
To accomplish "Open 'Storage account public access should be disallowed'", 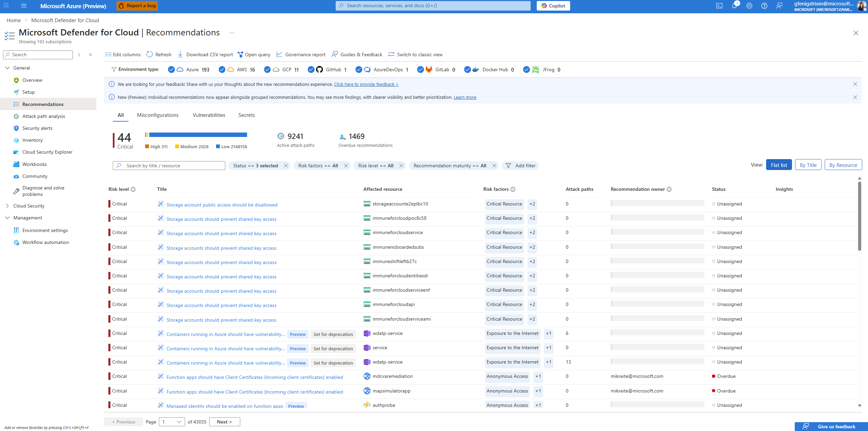I will [x=222, y=205].
